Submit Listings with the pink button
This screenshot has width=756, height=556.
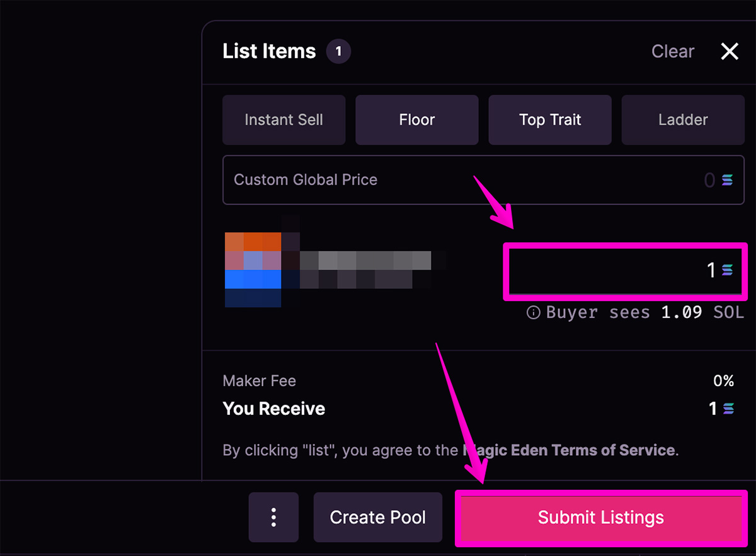point(601,518)
